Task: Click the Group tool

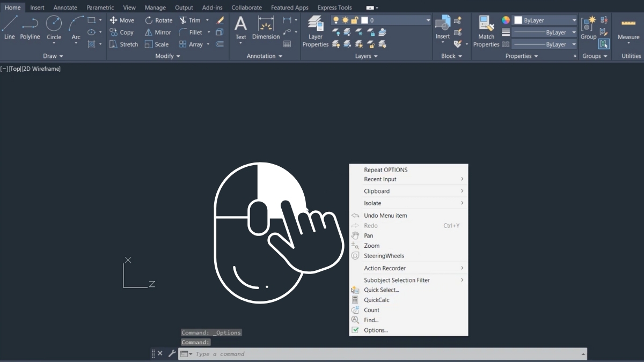Action: coord(588,28)
